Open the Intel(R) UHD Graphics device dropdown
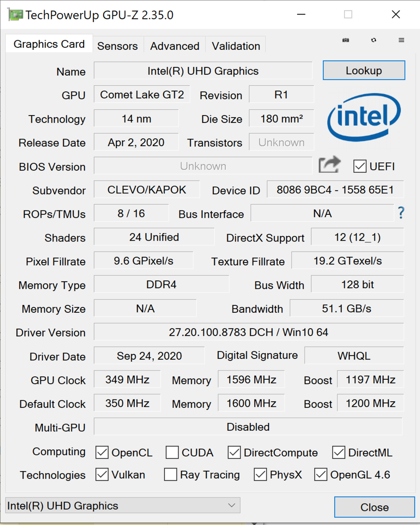Viewport: 420px width, 525px height. pos(122,505)
